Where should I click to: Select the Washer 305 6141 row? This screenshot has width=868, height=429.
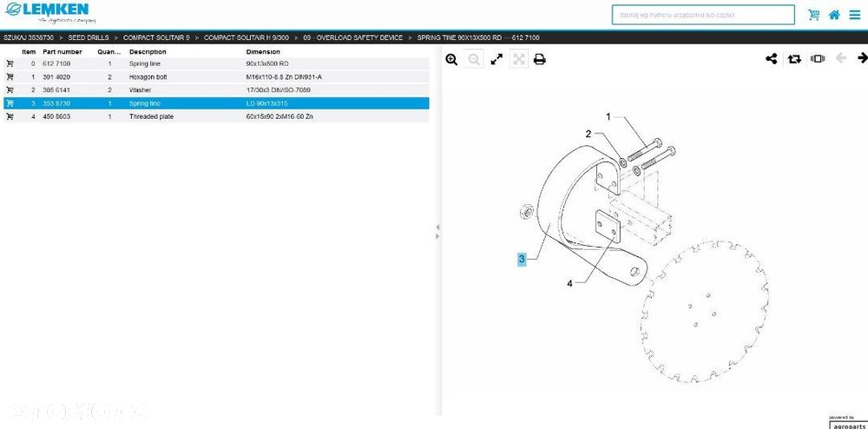pyautogui.click(x=216, y=89)
